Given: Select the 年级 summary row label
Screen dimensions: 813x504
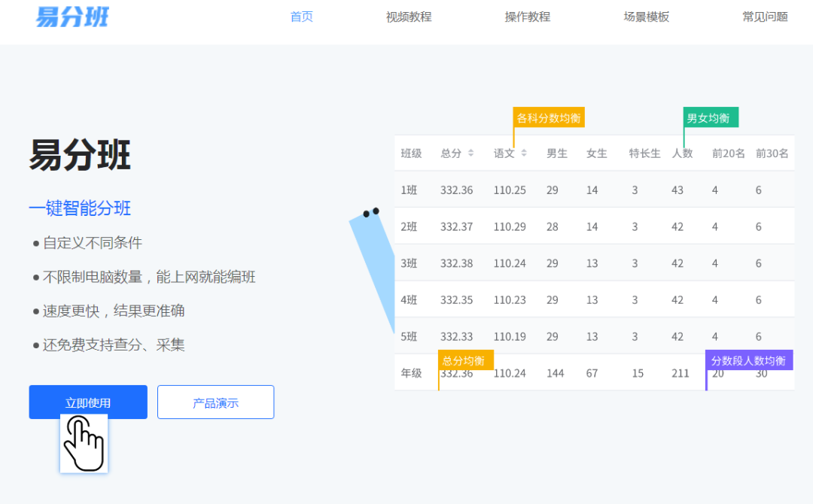Looking at the screenshot, I should (411, 373).
